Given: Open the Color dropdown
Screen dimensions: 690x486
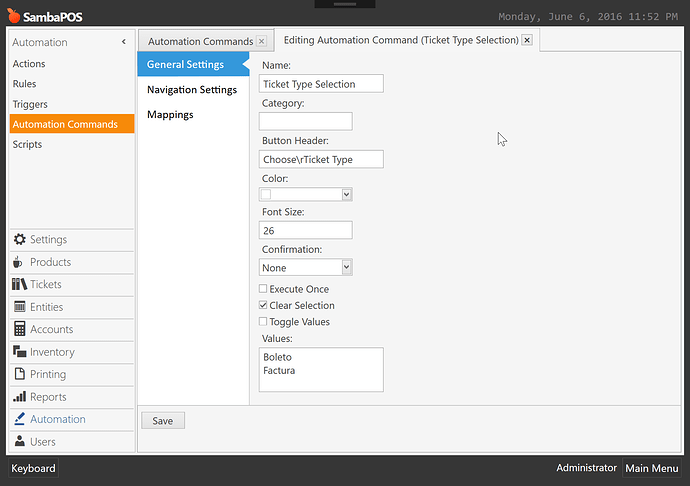Looking at the screenshot, I should click(x=346, y=194).
